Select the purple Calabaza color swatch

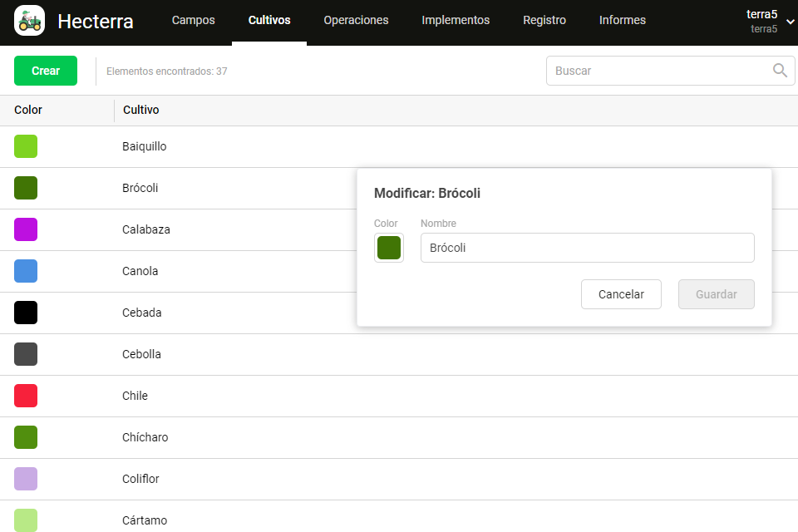[26, 229]
